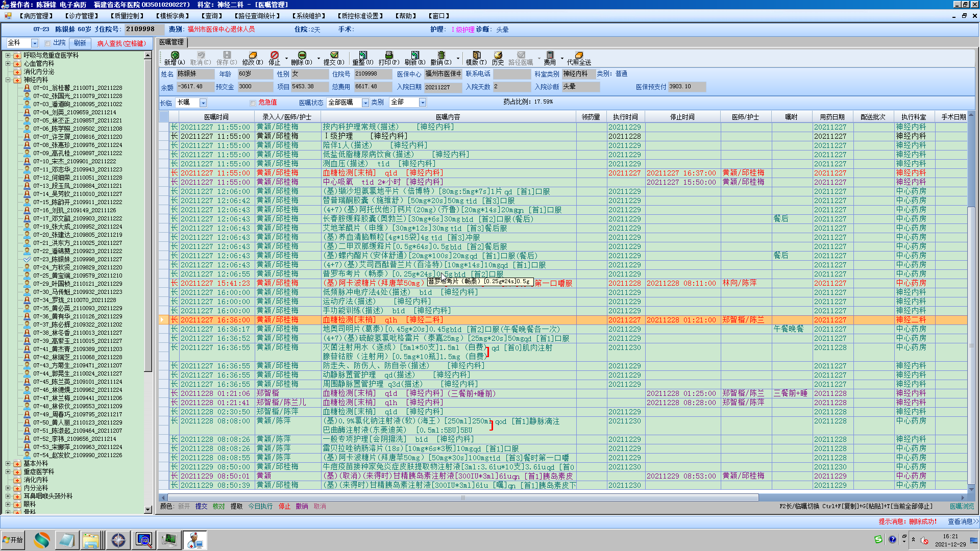
Task: Open the 长嘱 order type dropdown
Action: [203, 103]
